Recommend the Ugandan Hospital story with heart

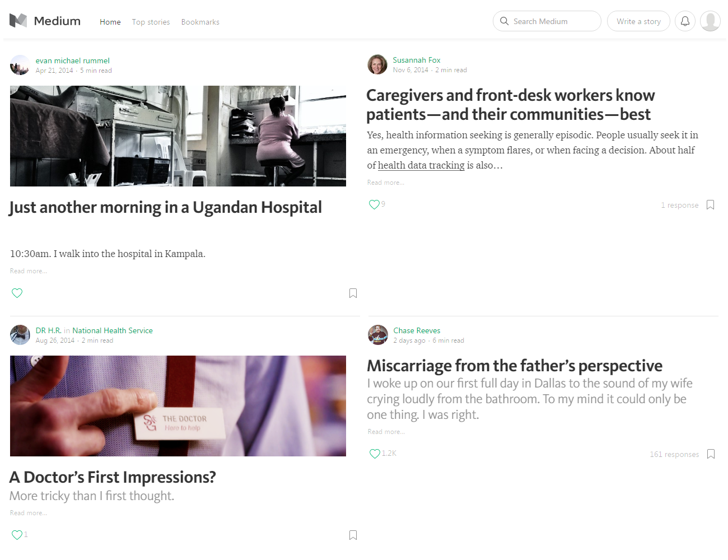(x=17, y=293)
